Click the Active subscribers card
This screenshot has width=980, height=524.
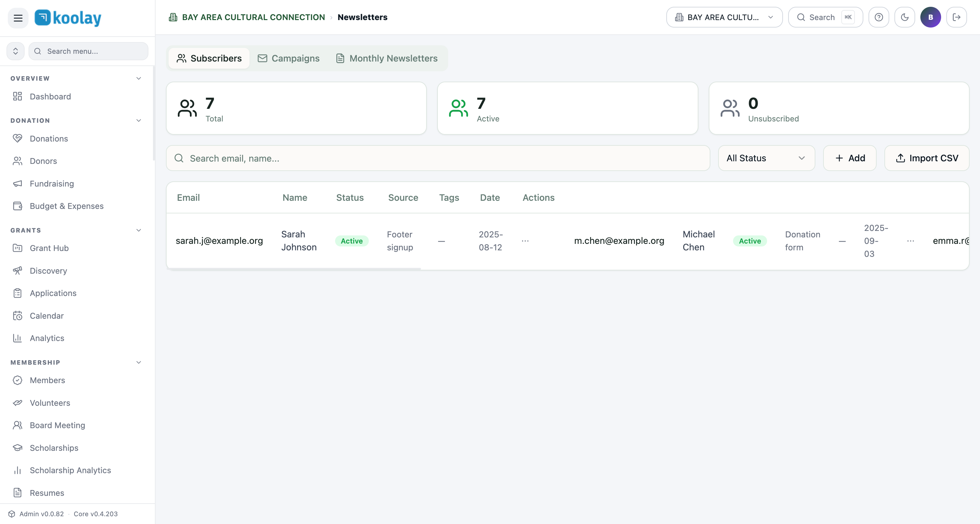pos(567,108)
